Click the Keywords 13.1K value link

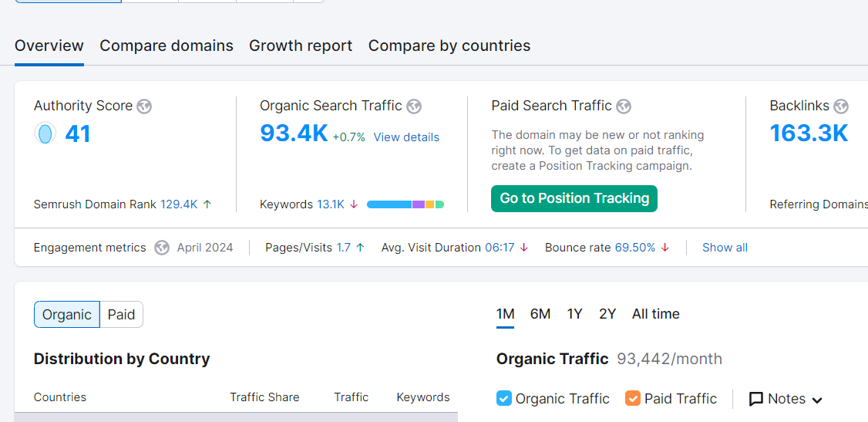click(331, 204)
